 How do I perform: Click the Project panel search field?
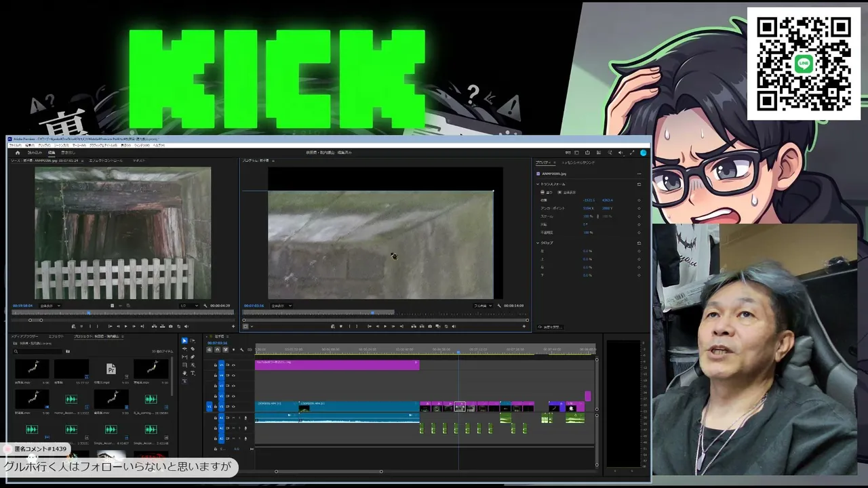pos(37,351)
